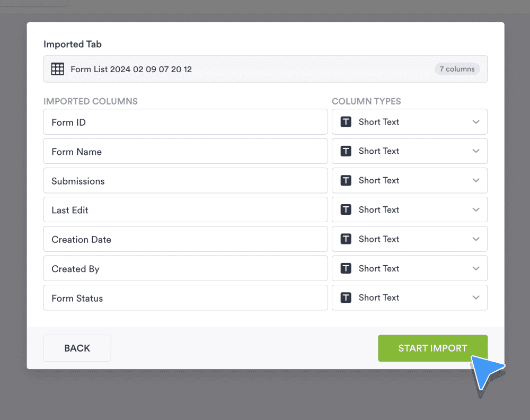
Task: Click the Form List 2024 file row
Action: tap(265, 68)
